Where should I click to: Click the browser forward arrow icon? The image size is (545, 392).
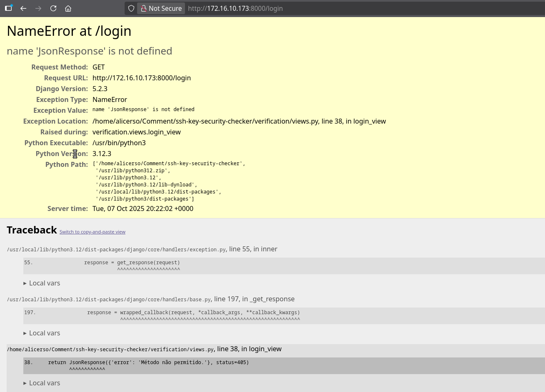(x=38, y=8)
